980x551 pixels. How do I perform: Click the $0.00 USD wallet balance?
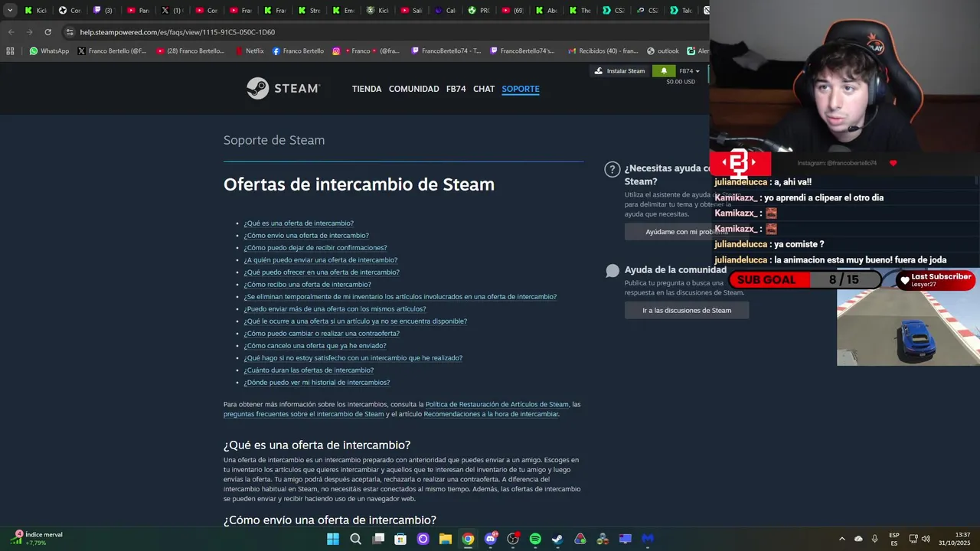click(681, 82)
